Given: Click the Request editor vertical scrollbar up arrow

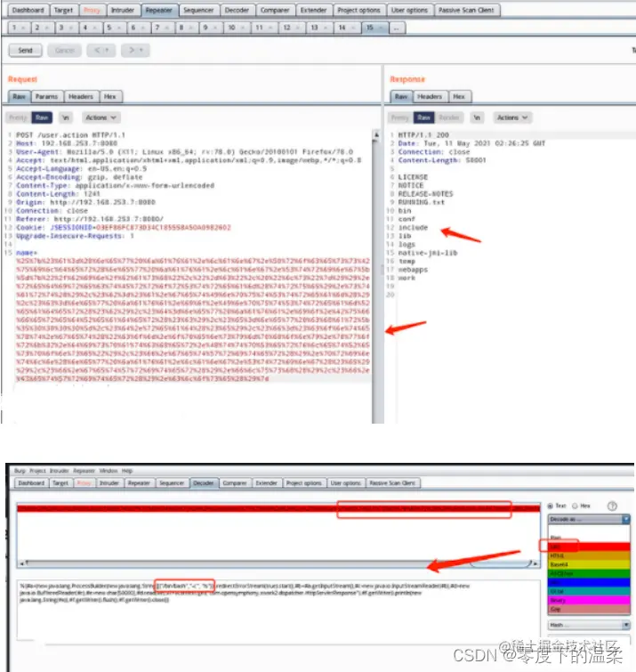Looking at the screenshot, I should pos(376,135).
